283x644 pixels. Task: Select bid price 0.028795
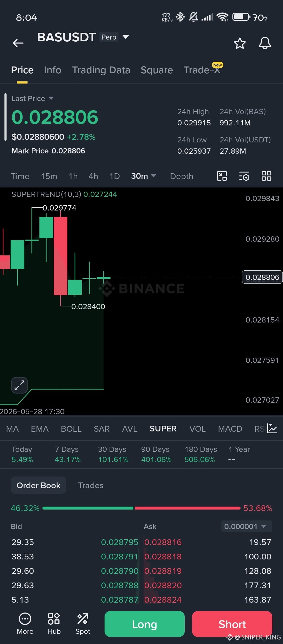(x=119, y=542)
